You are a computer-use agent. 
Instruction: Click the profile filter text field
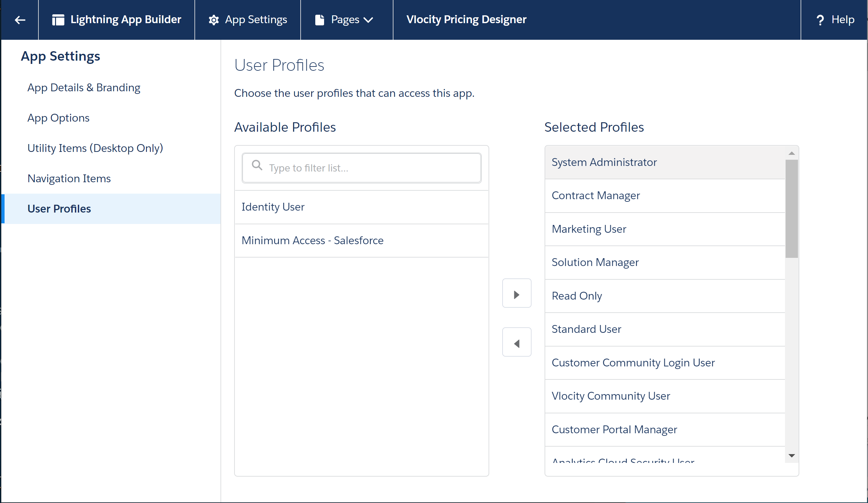click(361, 168)
